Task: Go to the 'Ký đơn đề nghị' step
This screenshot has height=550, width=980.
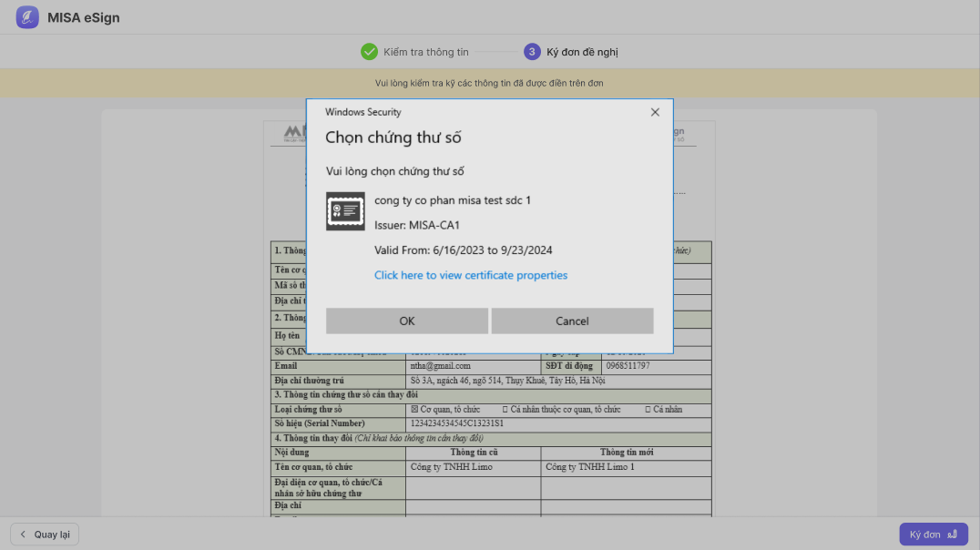Action: 582,52
